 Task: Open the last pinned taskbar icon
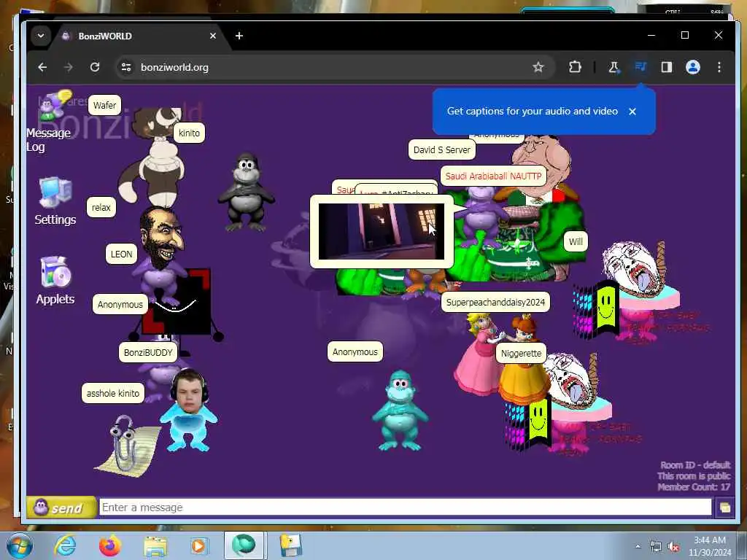click(x=290, y=545)
